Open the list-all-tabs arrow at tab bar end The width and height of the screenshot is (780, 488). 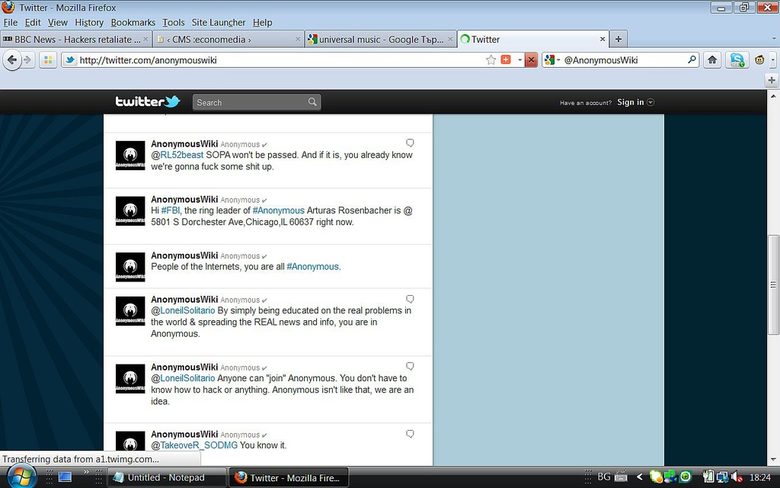click(x=774, y=39)
